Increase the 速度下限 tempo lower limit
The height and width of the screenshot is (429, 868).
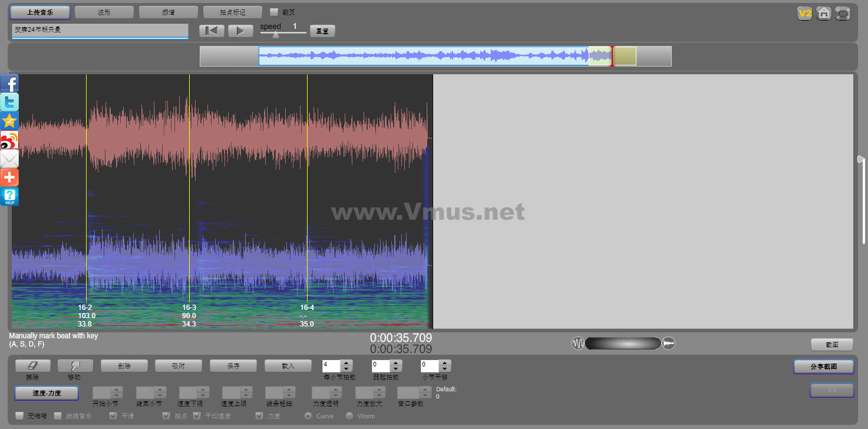(203, 390)
